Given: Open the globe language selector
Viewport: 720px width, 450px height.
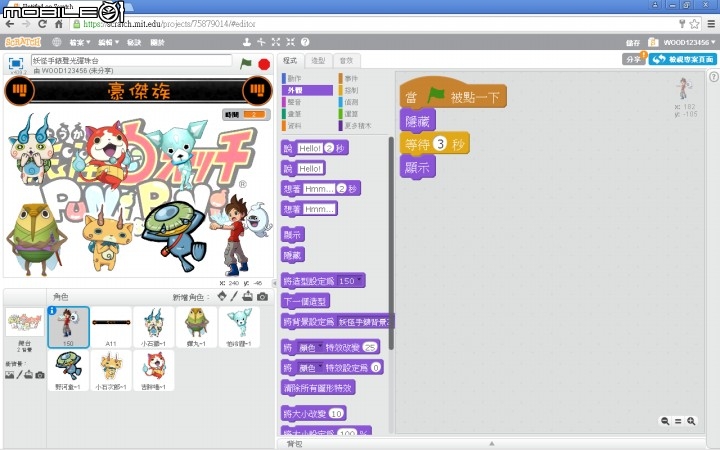Looking at the screenshot, I should point(56,42).
